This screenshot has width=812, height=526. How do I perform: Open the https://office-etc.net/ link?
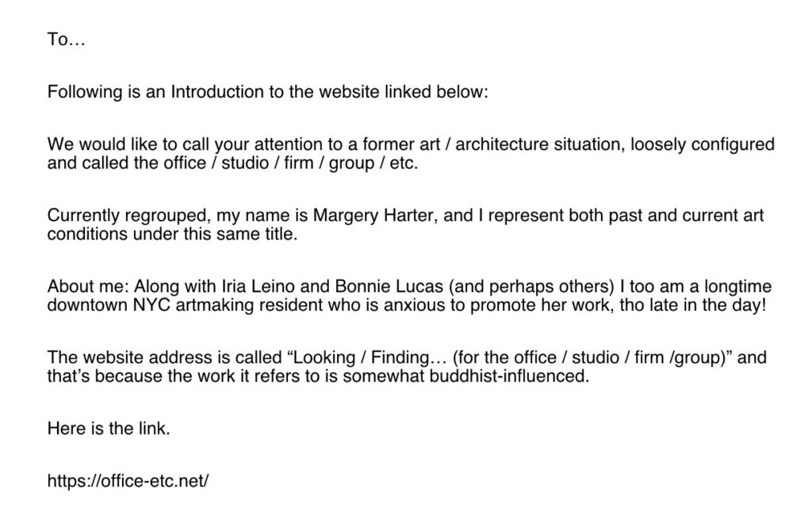(x=128, y=480)
